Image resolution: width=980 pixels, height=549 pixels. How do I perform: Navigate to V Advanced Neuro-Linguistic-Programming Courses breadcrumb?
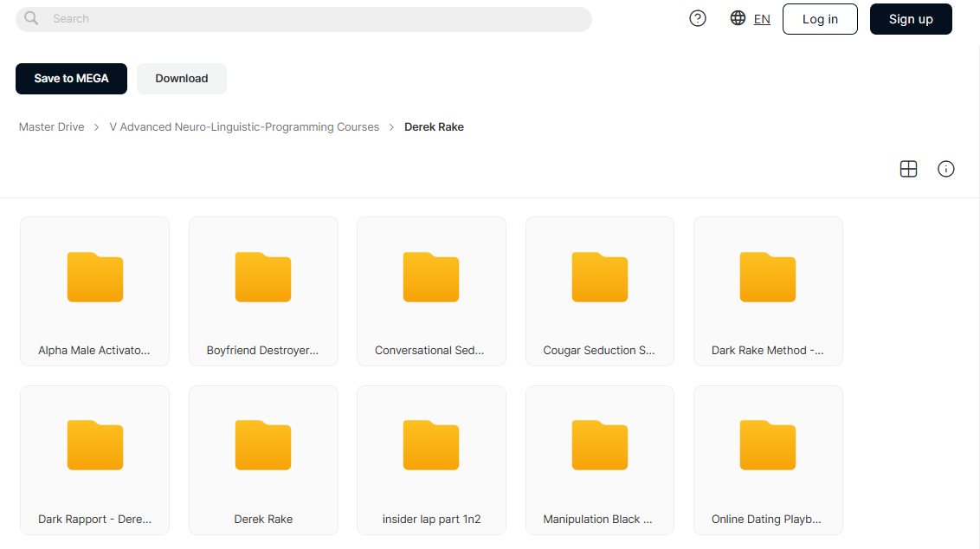pos(244,127)
